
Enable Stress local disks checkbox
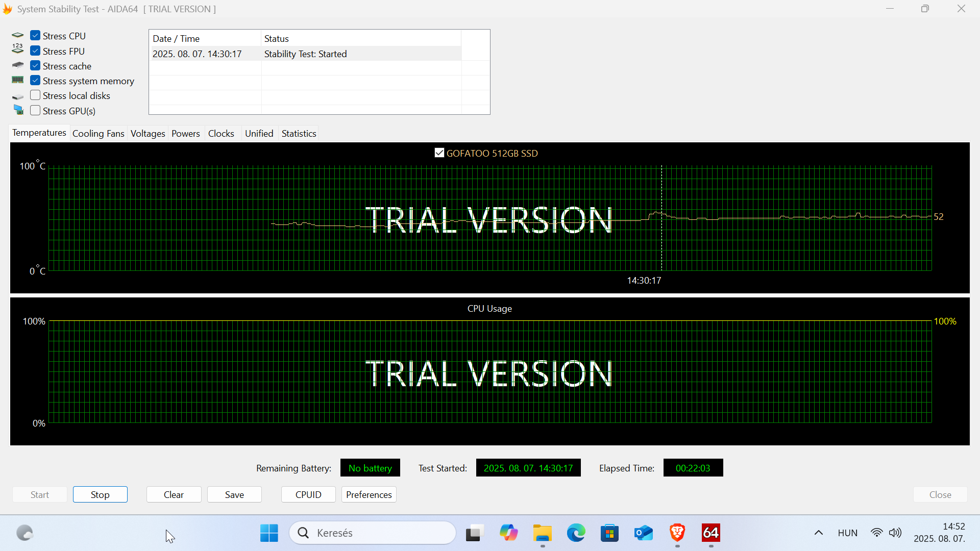pos(35,95)
